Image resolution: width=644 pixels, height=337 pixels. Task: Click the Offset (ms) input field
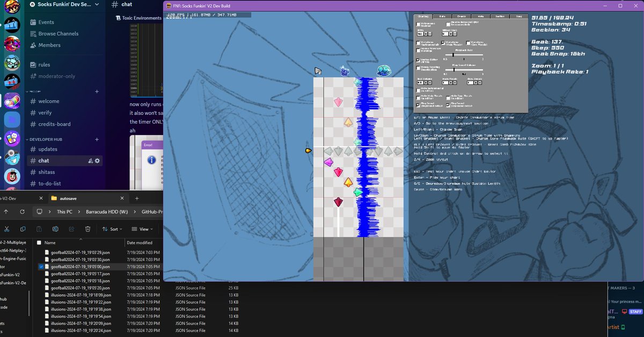(445, 34)
